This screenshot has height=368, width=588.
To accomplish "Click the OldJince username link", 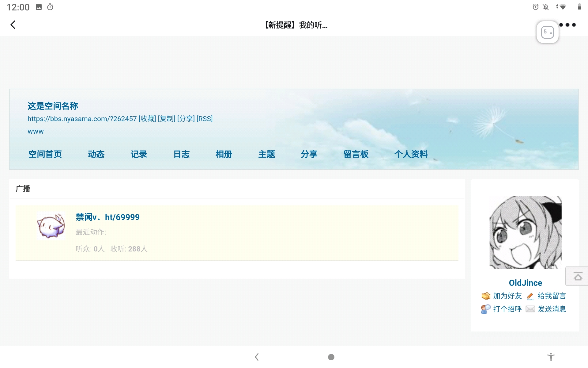I will pos(525,283).
